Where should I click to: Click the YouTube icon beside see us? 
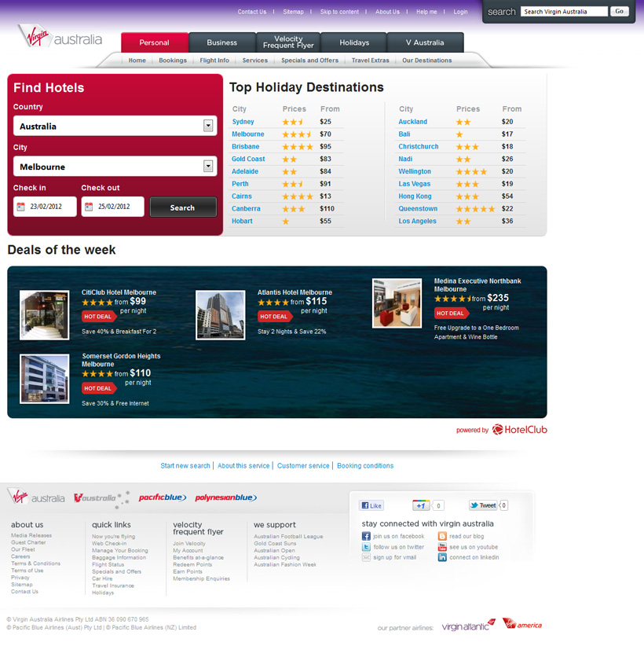[442, 547]
